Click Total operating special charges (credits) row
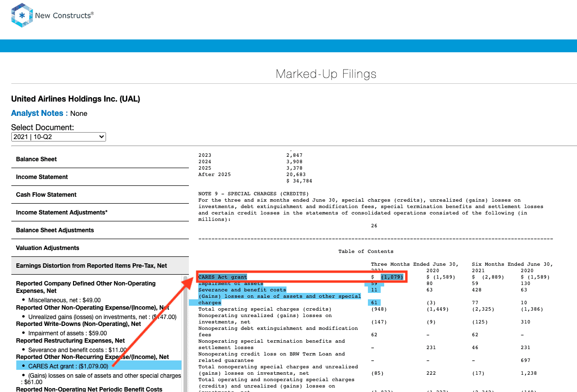Screen dimensions: 577x392 (265, 309)
